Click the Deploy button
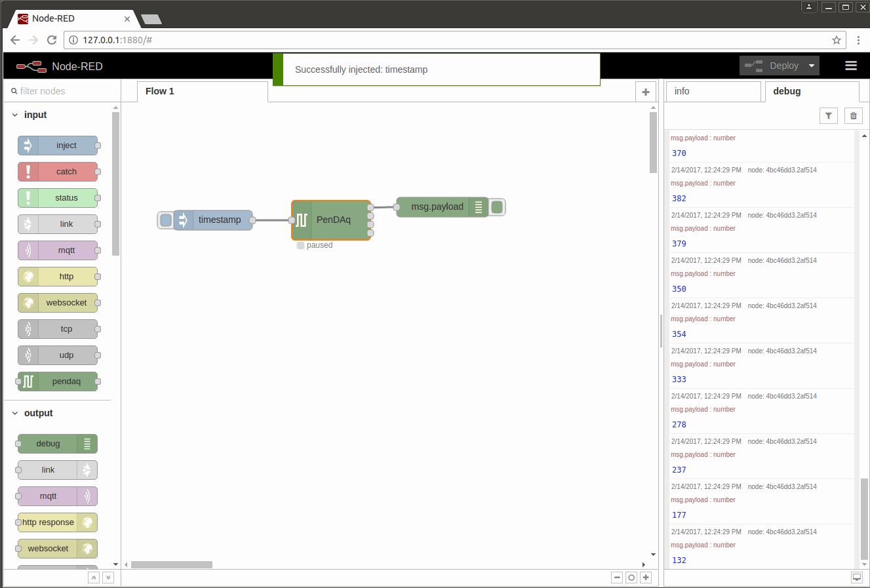Image resolution: width=870 pixels, height=588 pixels. [x=772, y=66]
